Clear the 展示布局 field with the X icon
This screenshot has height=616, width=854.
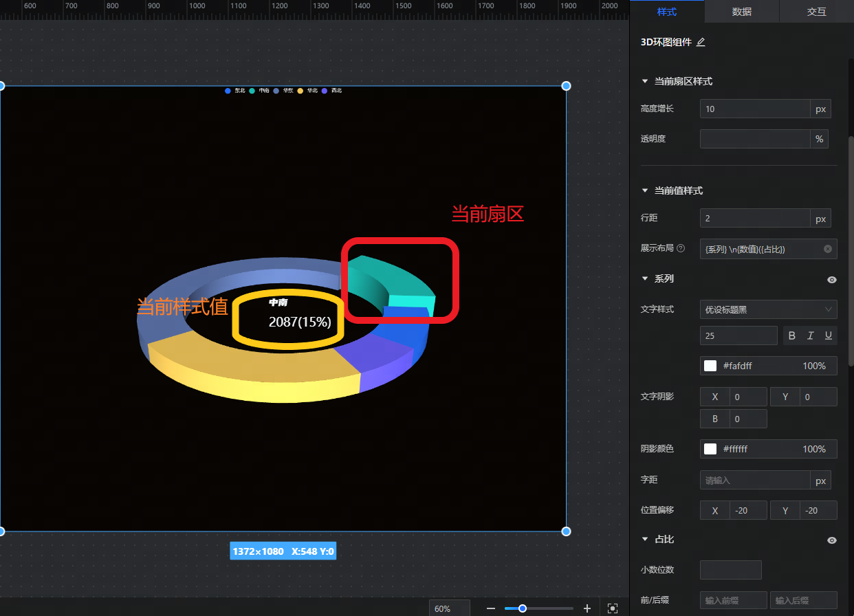828,249
